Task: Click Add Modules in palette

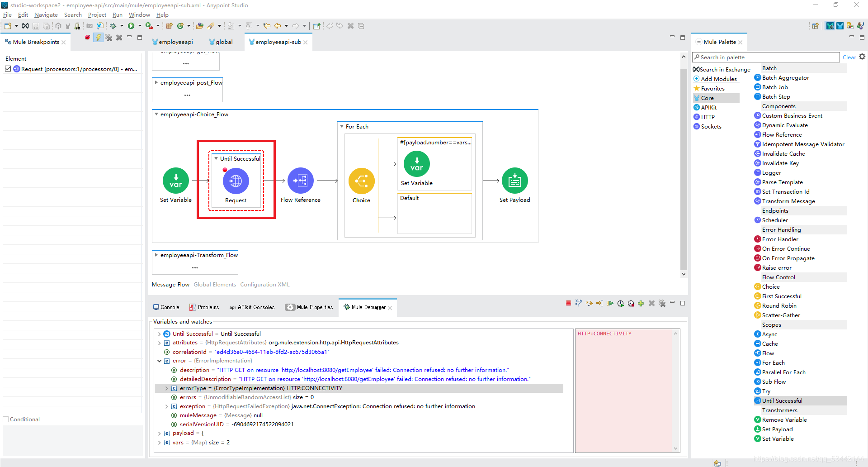Action: 715,79
